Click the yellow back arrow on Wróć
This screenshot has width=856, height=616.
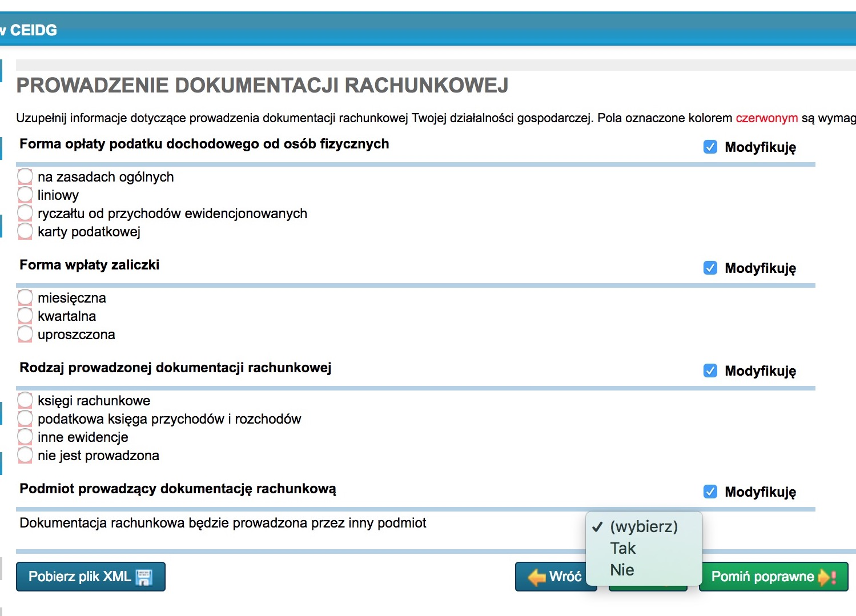coord(536,577)
